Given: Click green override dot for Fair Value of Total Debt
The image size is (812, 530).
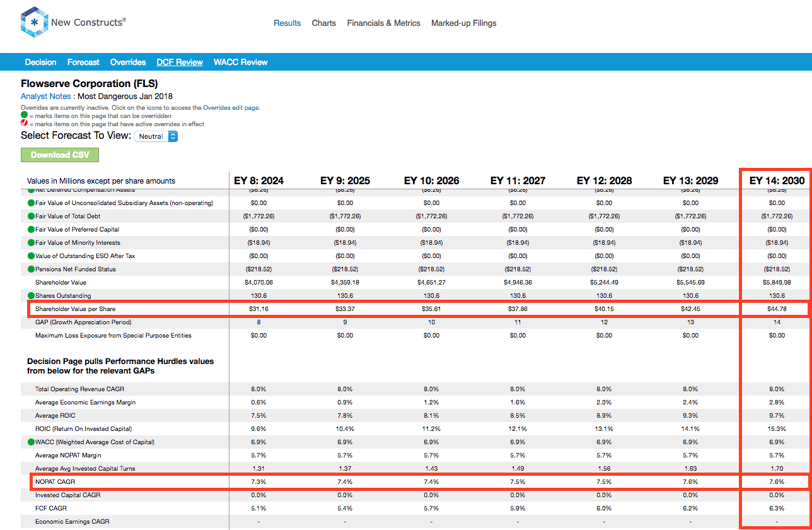Looking at the screenshot, I should click(x=31, y=216).
